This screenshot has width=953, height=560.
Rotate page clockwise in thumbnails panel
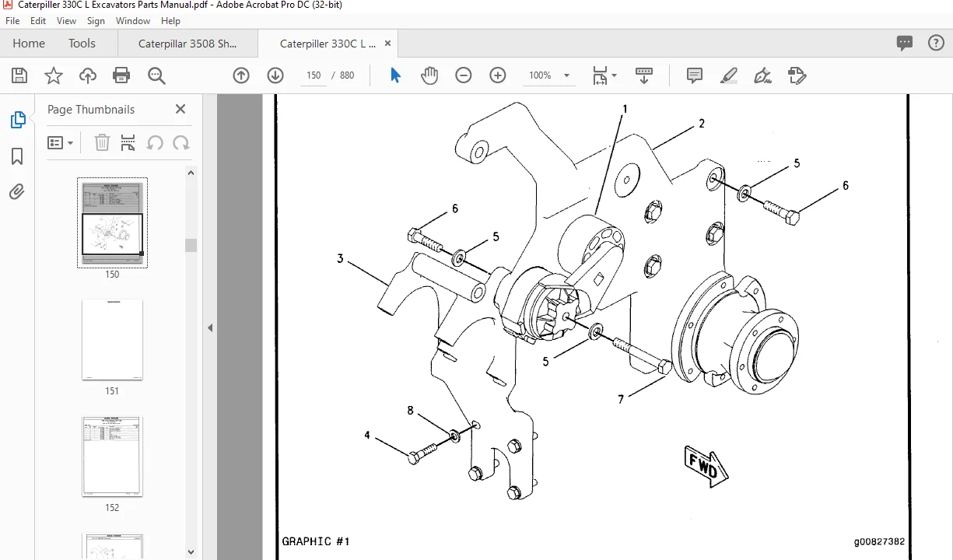click(181, 142)
